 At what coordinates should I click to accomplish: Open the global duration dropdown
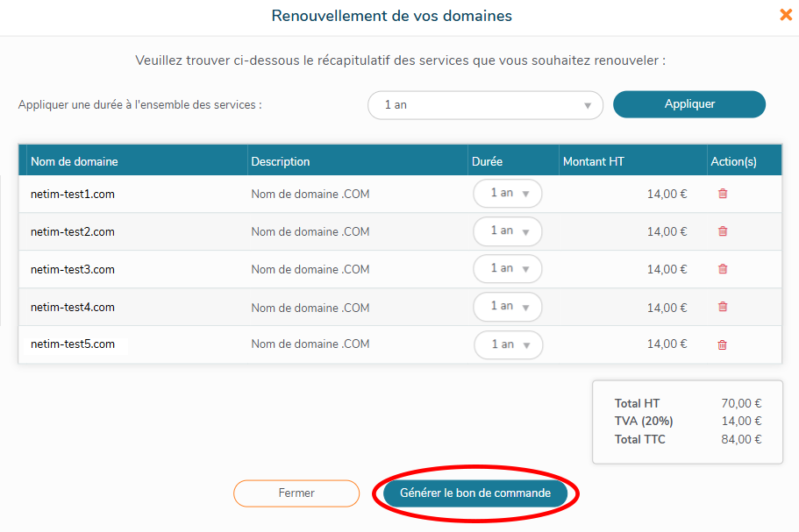click(485, 105)
